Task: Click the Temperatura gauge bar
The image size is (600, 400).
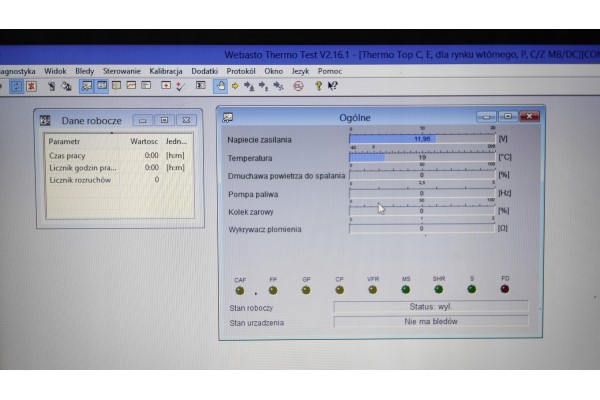Action: (422, 157)
